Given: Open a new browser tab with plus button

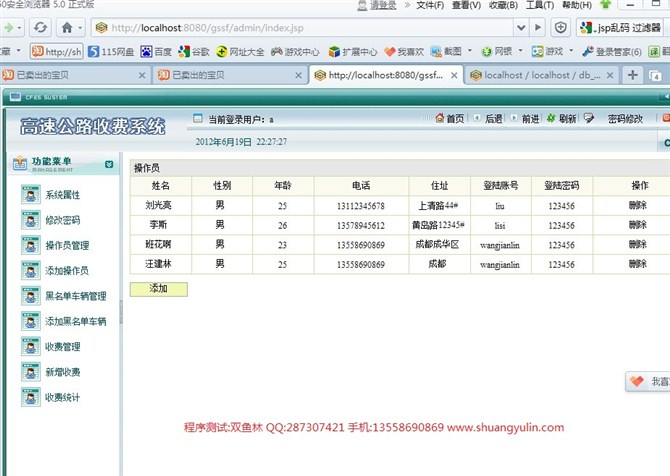Looking at the screenshot, I should [632, 75].
